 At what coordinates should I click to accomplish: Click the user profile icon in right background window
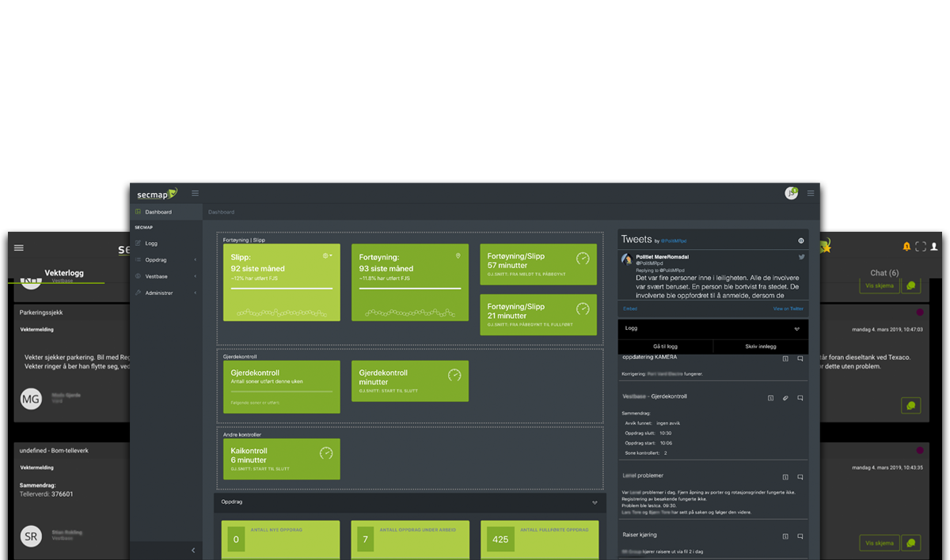coord(934,247)
